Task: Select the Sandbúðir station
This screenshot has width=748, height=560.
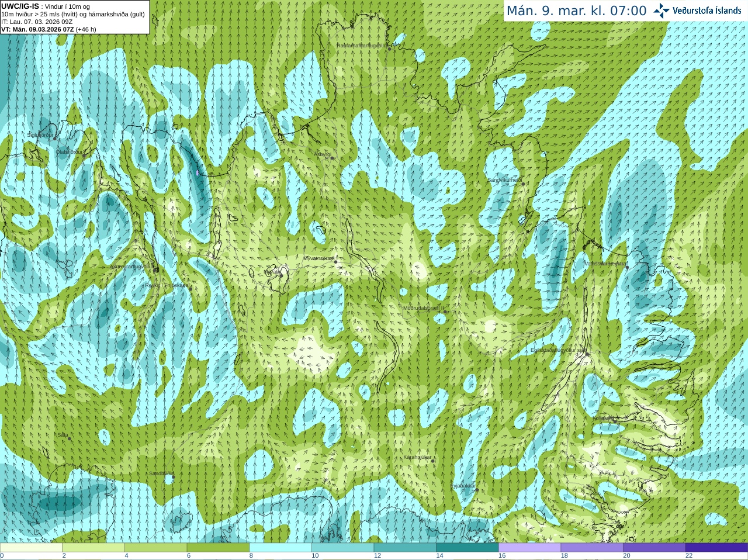Action: [173, 477]
